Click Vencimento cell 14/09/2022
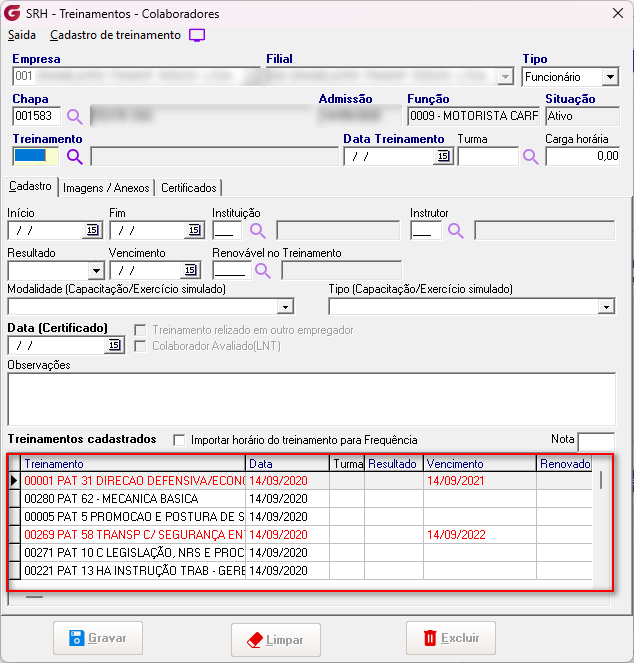634x663 pixels. point(480,534)
